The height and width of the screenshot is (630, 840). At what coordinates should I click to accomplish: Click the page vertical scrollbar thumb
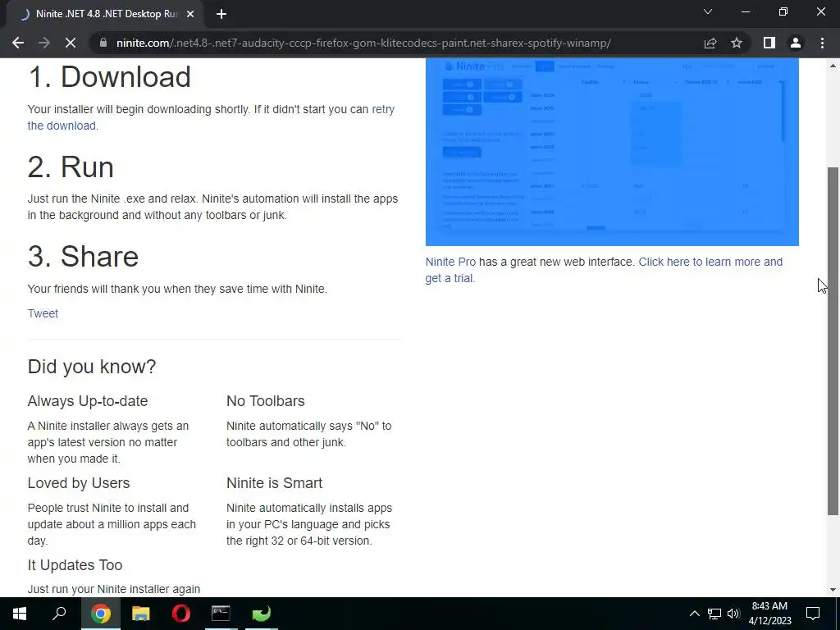pos(833,341)
